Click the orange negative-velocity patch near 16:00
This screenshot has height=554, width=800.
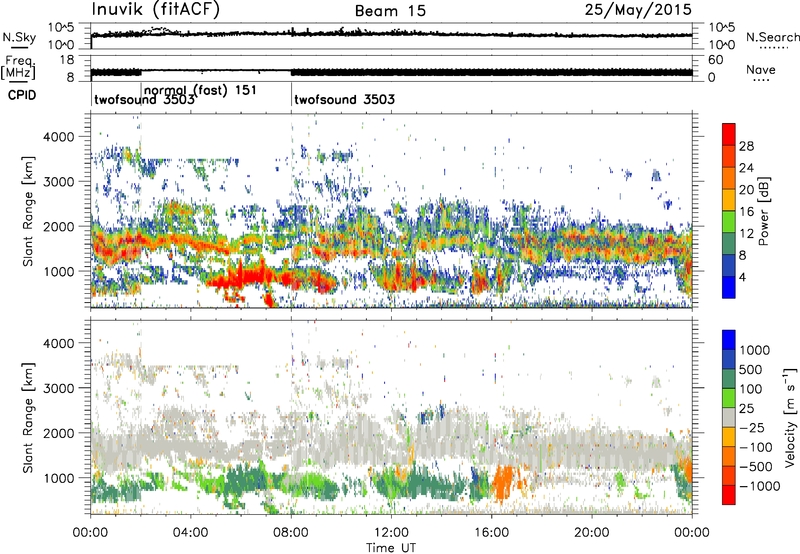coord(503,482)
